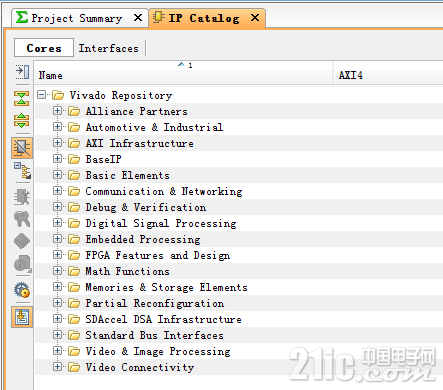Click the expand all icon in sidebar
The width and height of the screenshot is (443, 390).
pos(22,120)
